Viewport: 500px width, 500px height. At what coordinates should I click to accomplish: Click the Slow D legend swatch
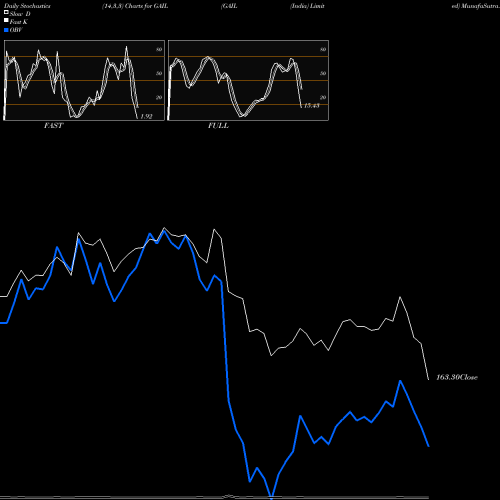coord(6,13)
